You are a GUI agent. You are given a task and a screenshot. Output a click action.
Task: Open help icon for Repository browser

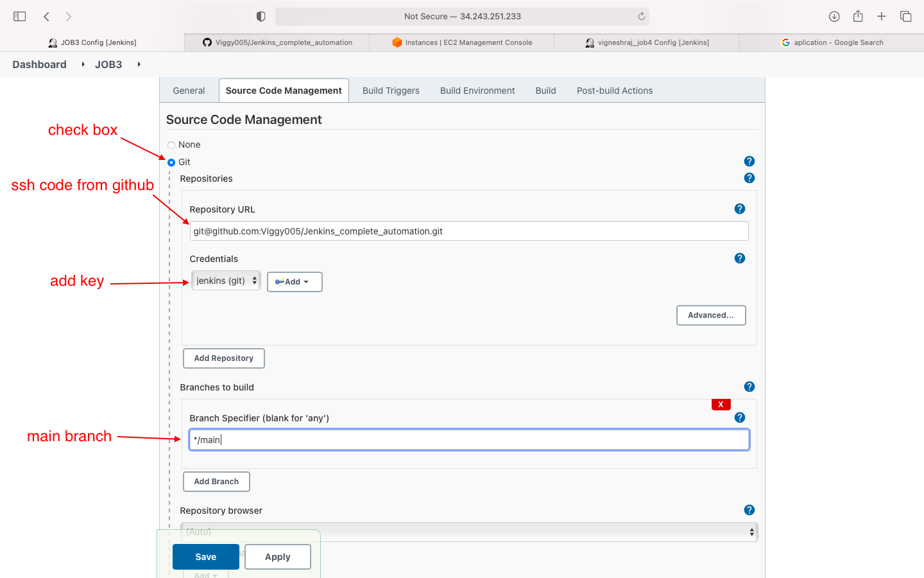(x=749, y=510)
